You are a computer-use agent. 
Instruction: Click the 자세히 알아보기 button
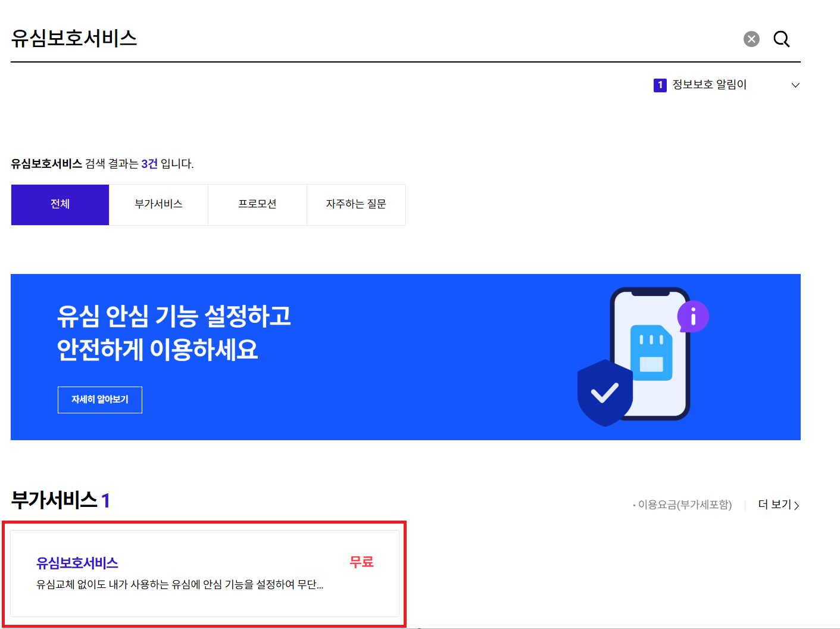(x=99, y=400)
